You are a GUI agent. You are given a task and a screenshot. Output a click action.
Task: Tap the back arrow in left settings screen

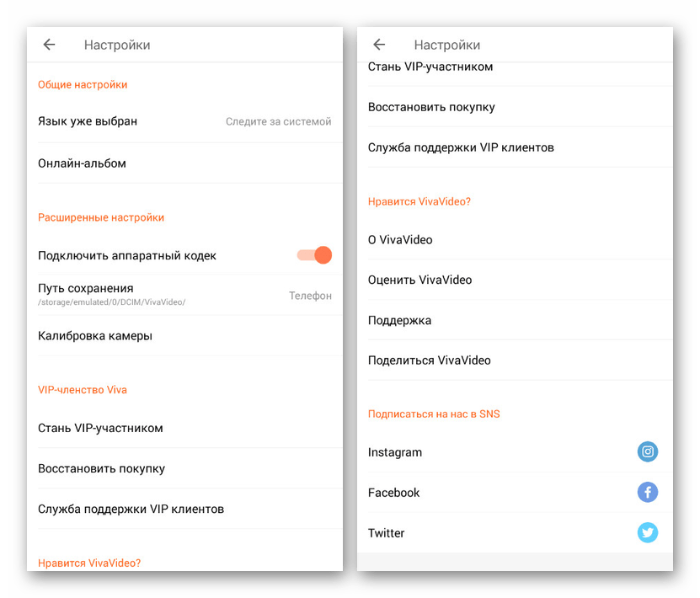[49, 44]
